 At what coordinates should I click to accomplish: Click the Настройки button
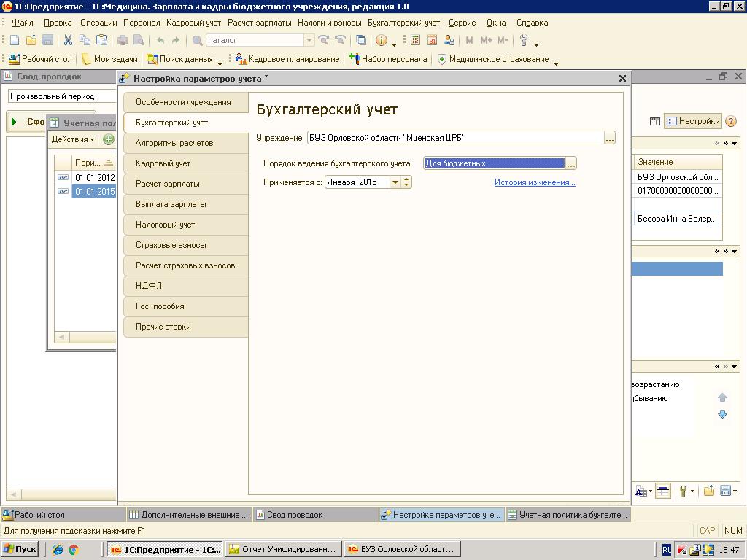(x=693, y=122)
